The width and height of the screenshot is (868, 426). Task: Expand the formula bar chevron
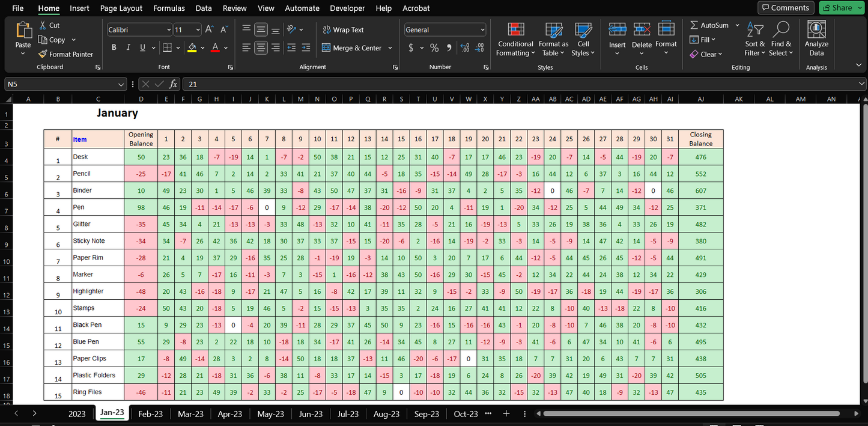[862, 84]
